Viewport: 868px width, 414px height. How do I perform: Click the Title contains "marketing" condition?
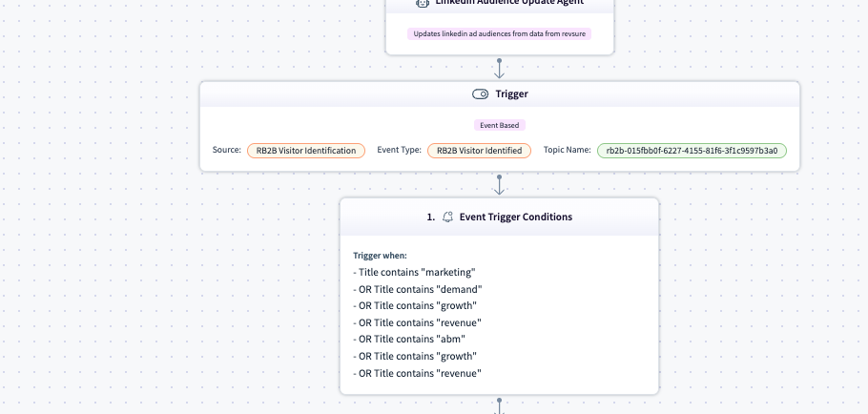(x=414, y=272)
